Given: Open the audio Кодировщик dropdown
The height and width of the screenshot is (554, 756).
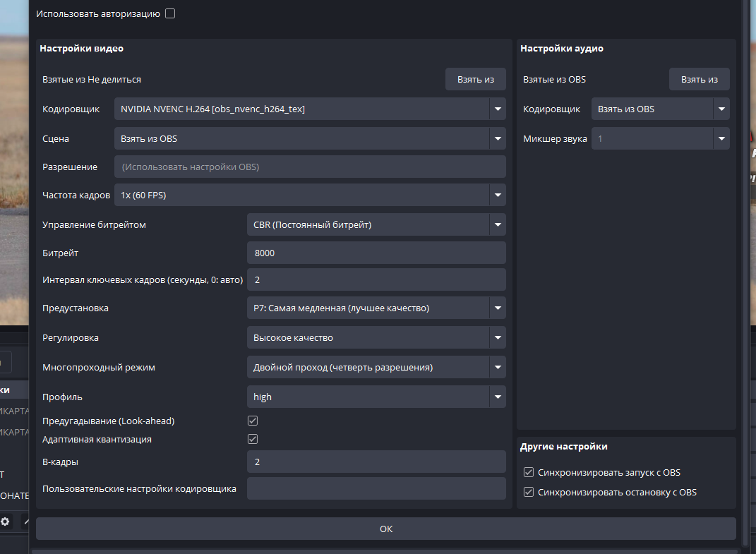Looking at the screenshot, I should [x=661, y=109].
